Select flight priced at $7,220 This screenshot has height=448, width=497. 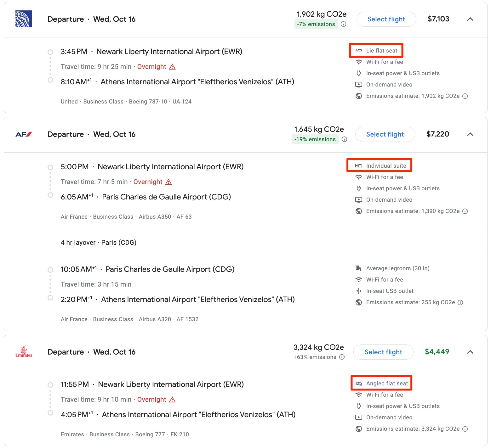385,134
